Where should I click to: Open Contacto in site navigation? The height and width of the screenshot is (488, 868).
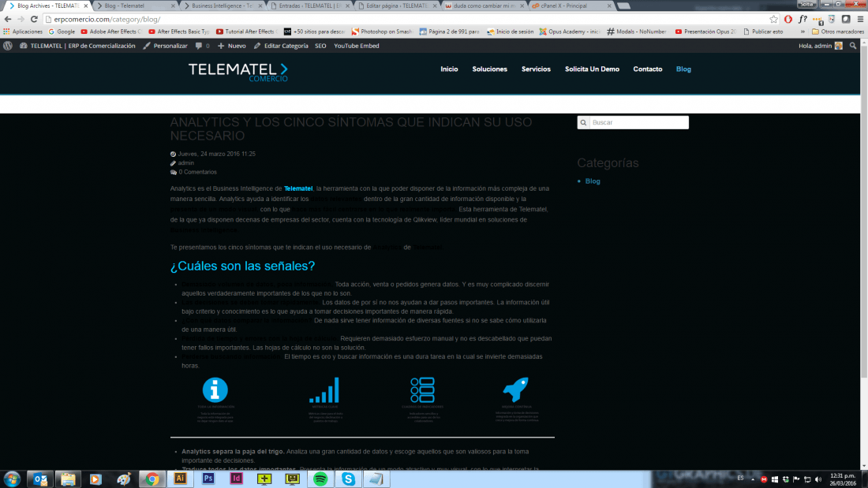click(648, 69)
